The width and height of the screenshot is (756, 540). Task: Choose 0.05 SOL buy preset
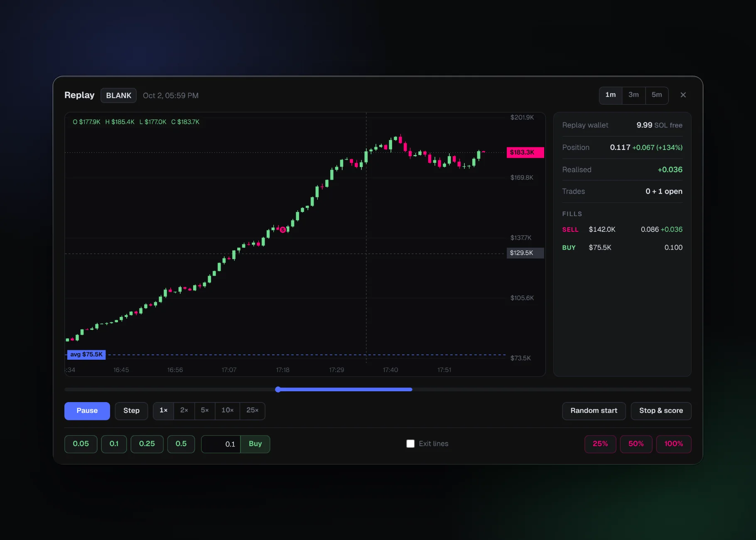pos(81,444)
